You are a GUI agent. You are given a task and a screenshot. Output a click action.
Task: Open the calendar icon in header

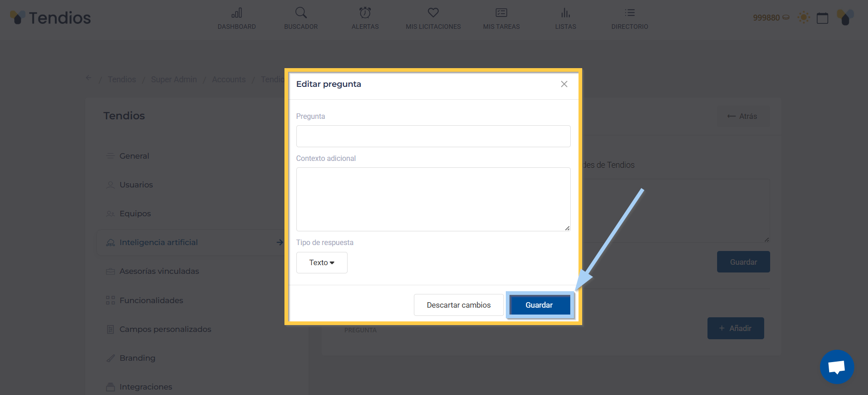point(822,18)
